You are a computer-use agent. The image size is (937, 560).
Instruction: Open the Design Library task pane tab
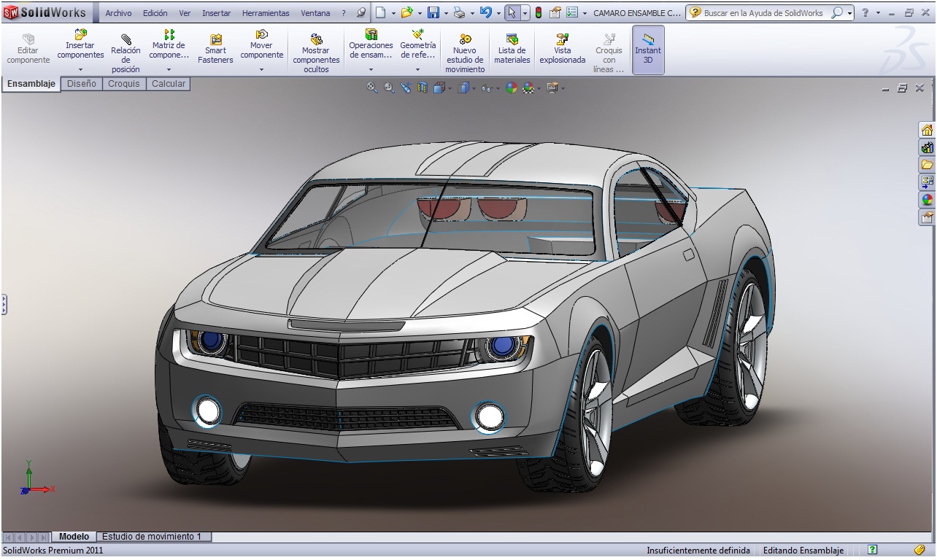tap(927, 147)
